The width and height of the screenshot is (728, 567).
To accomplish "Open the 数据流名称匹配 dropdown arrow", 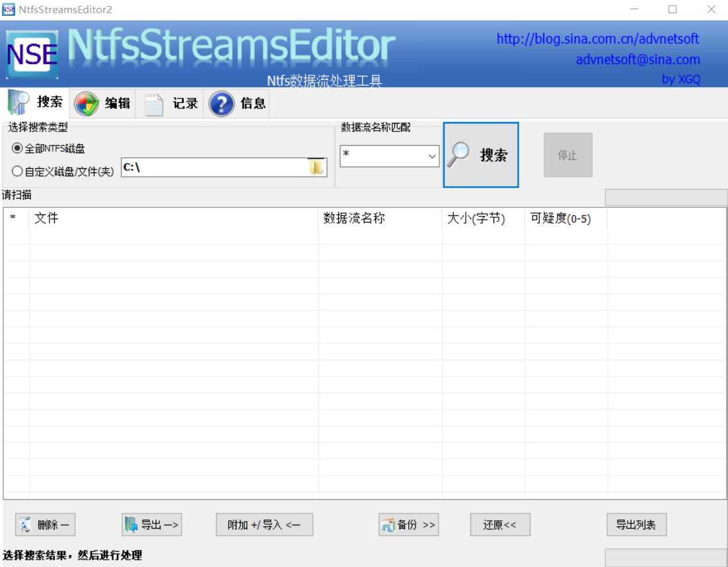I will pos(432,156).
